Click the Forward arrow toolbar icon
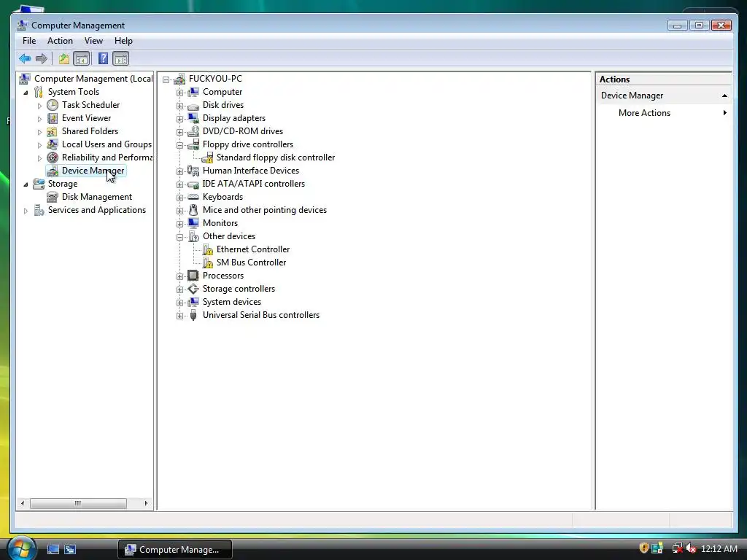This screenshot has width=747, height=560. click(42, 58)
